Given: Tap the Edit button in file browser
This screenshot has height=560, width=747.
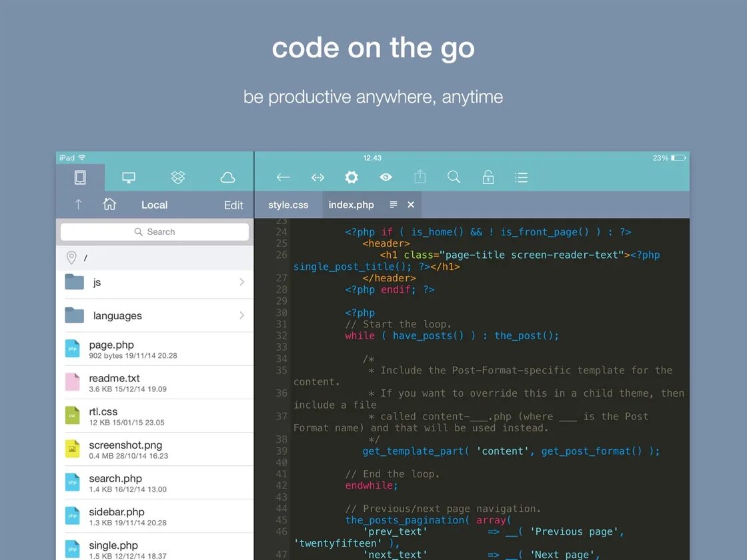Looking at the screenshot, I should click(x=233, y=205).
